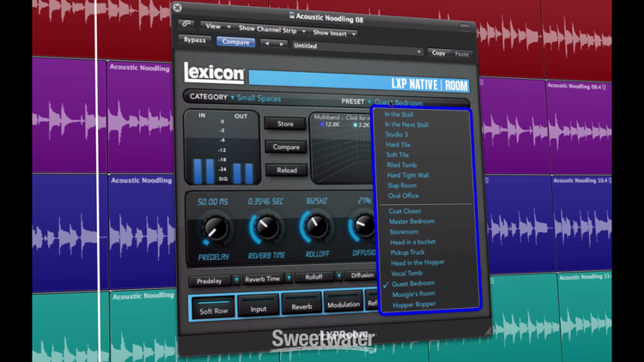Screen dimensions: 644x362
Task: Open the CATEGORY Small Spaces dropdown
Action: click(x=235, y=98)
